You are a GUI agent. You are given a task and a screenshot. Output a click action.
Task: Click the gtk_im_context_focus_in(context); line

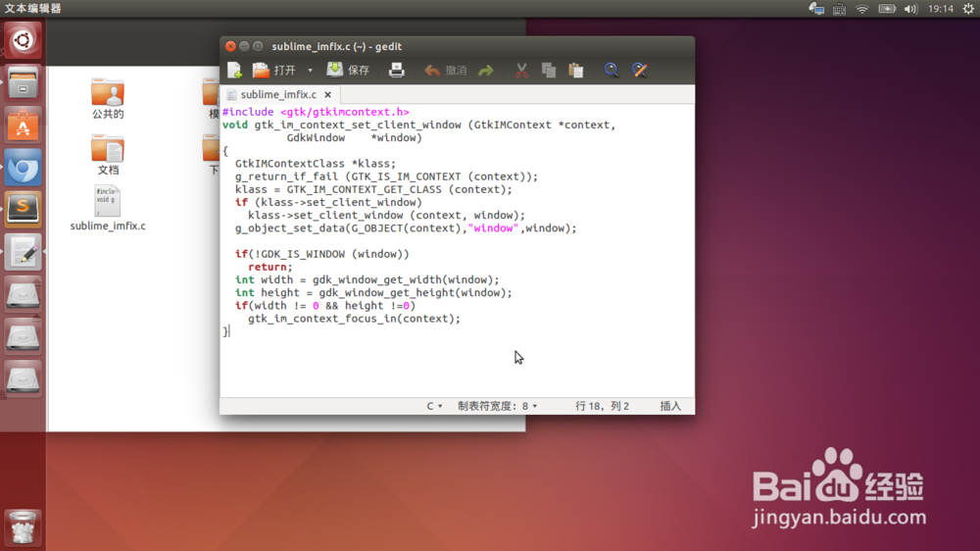click(354, 319)
